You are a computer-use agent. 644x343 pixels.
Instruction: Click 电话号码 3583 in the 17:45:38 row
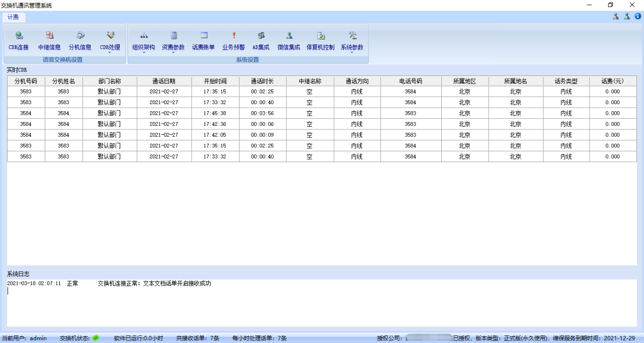[411, 113]
